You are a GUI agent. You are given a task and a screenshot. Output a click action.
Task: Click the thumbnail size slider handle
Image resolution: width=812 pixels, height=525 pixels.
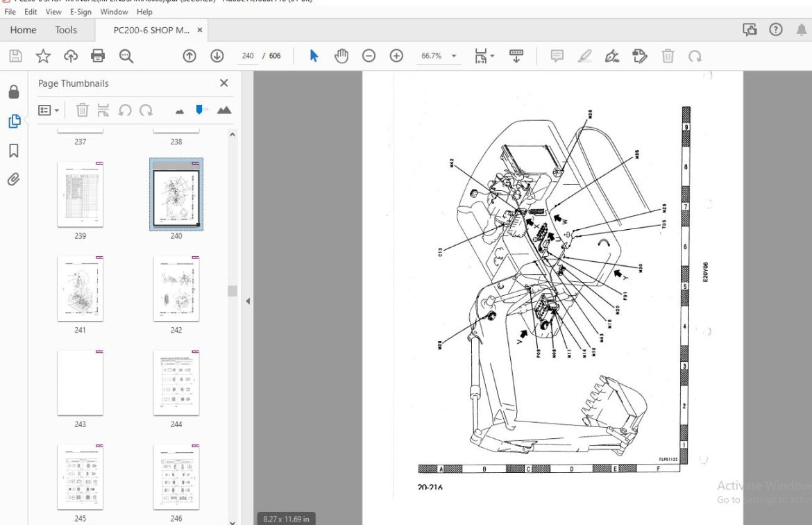click(x=199, y=109)
